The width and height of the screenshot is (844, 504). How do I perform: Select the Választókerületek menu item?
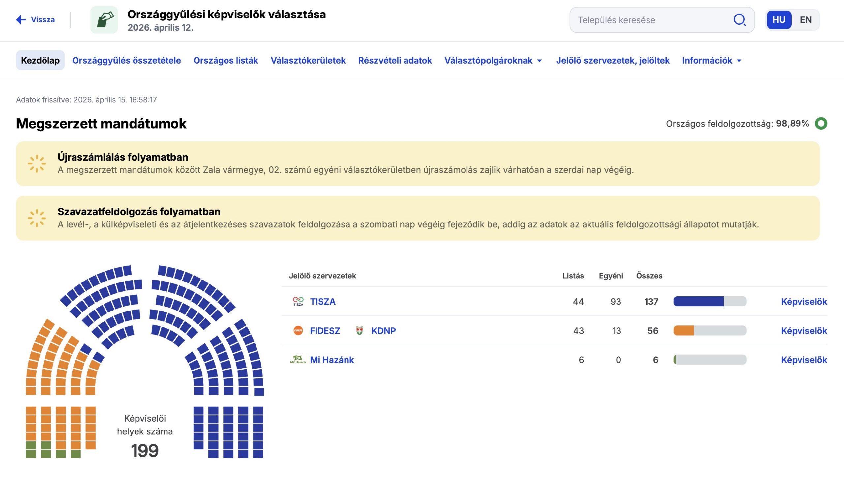tap(308, 60)
